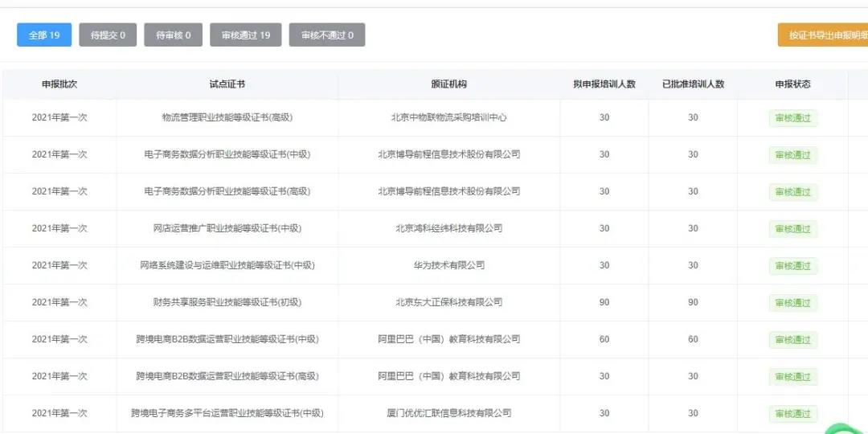Select 物流管理职业技能等级证书(高级) cell

tap(227, 117)
